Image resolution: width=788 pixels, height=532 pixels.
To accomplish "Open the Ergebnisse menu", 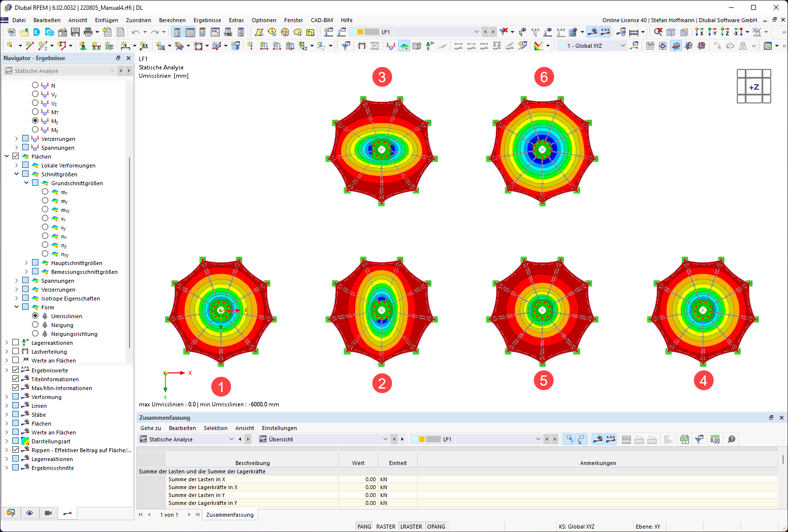I will point(207,20).
